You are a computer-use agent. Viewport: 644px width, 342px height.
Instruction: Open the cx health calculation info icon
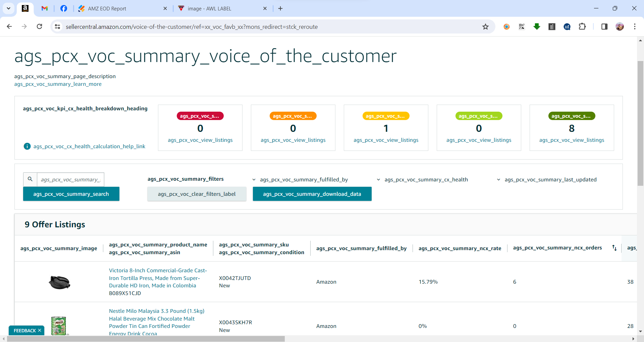pos(27,146)
